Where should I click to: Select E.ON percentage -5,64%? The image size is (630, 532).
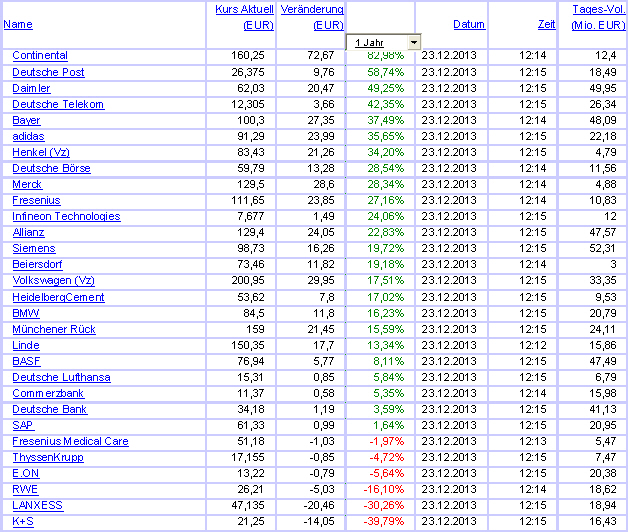pyautogui.click(x=387, y=474)
